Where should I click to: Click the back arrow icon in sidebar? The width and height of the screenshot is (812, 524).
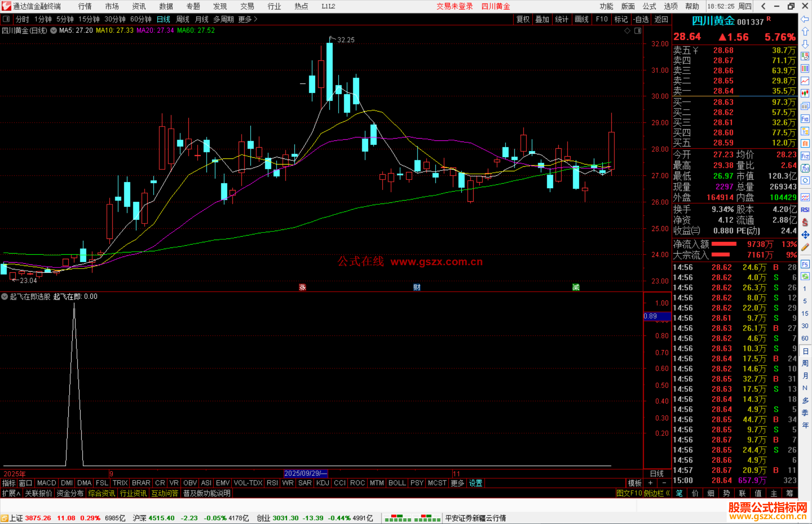[x=805, y=19]
